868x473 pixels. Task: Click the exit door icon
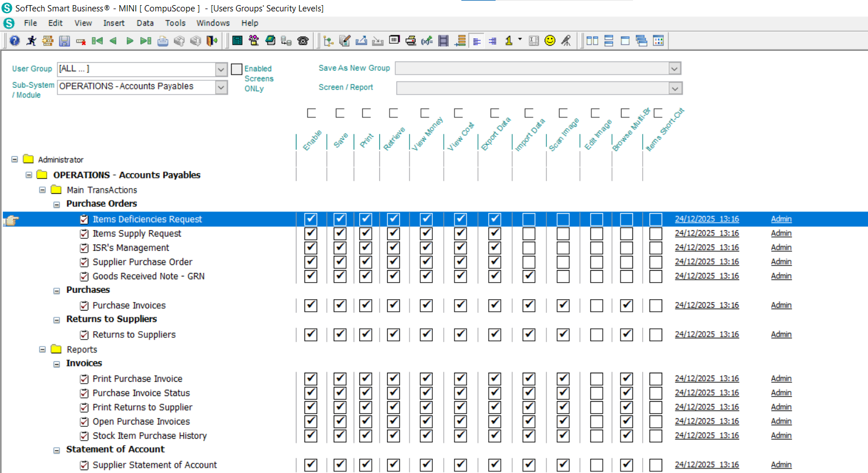tap(212, 40)
